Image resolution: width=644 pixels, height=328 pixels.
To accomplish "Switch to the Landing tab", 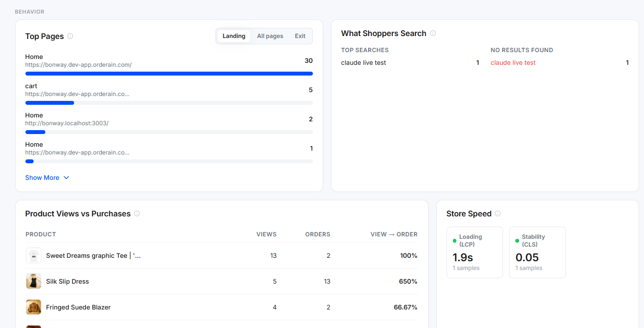I will (x=234, y=36).
